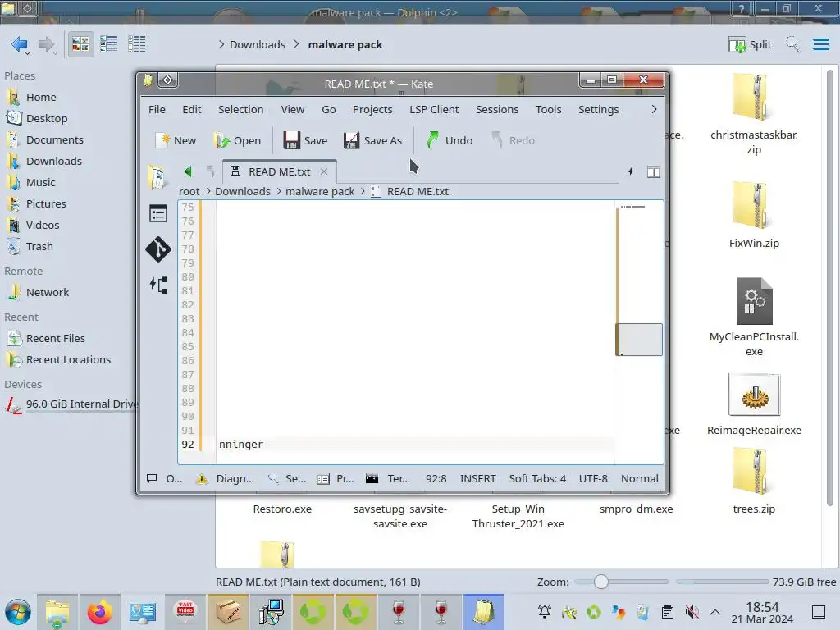The width and height of the screenshot is (840, 630).
Task: Select the ReimageRepair.exe file
Action: (755, 404)
